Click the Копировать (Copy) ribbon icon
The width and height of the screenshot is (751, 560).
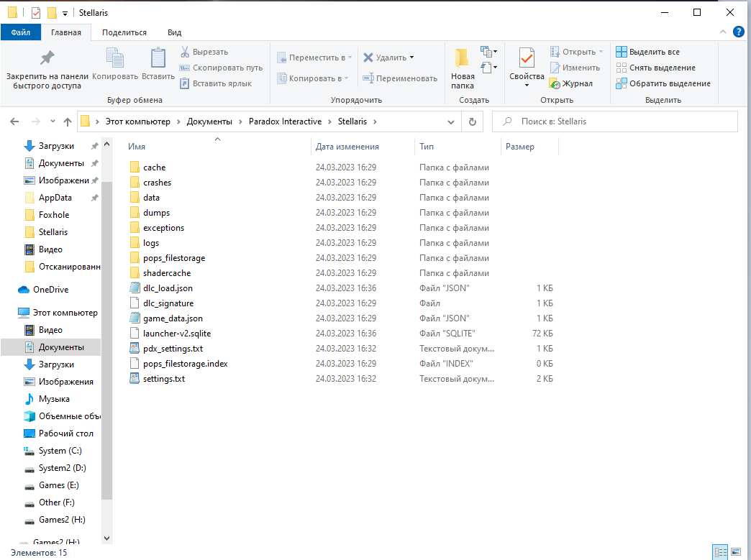115,64
